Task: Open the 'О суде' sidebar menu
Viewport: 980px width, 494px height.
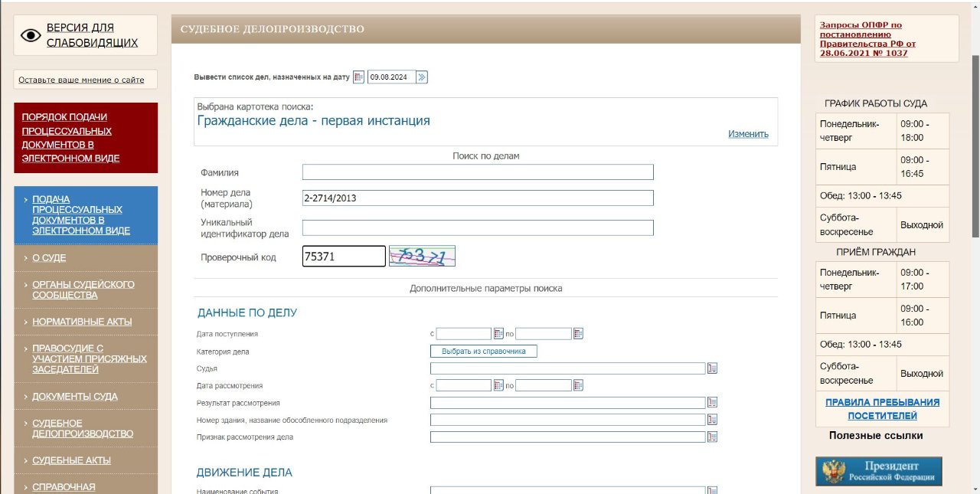Action: point(49,258)
